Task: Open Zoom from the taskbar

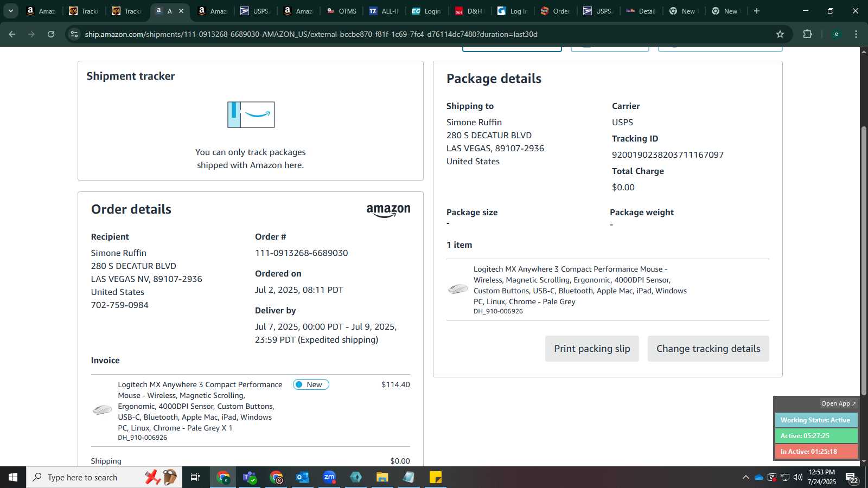Action: pos(329,477)
